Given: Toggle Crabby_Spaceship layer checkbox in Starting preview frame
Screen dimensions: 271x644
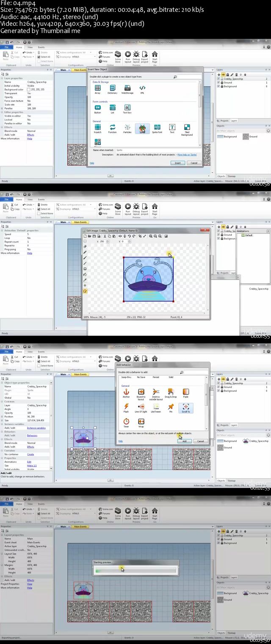Looking at the screenshot, I should (x=218, y=535).
